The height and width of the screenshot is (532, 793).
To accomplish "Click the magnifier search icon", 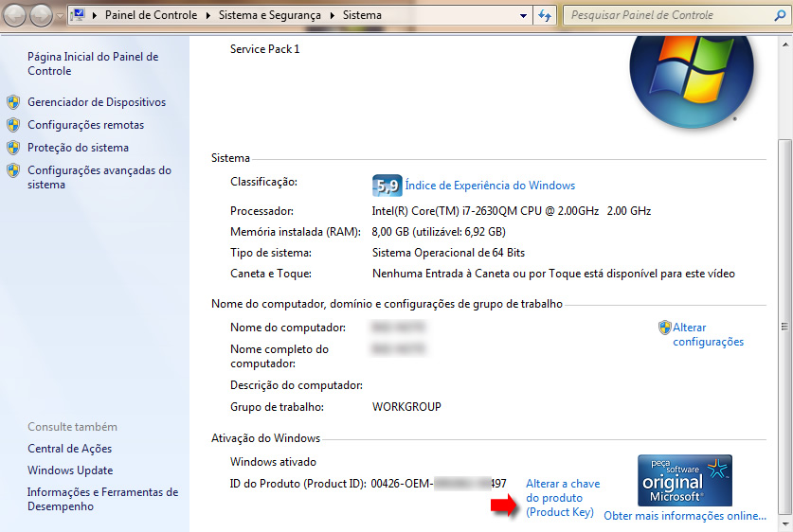I will point(780,16).
